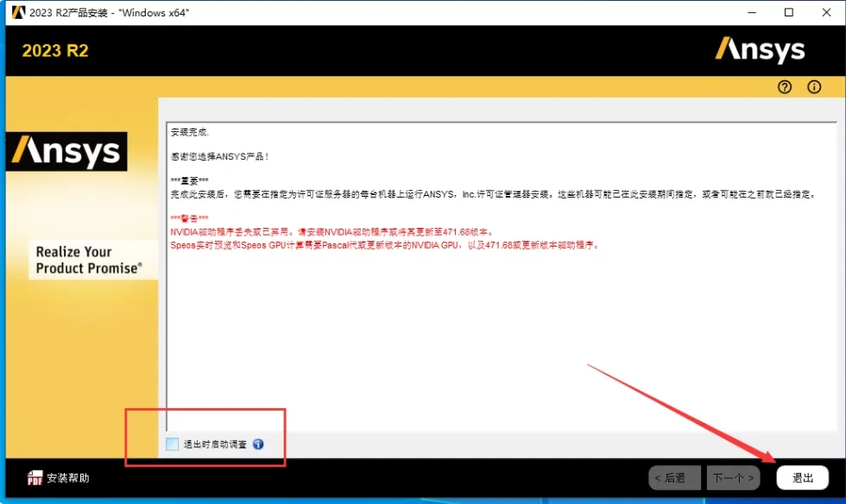Open the 安装帮助 installation help link
Screen dimensions: 846x504
click(x=68, y=477)
